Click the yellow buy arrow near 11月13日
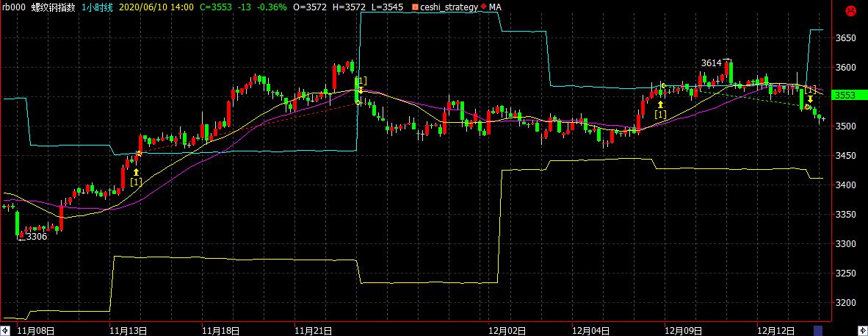 pos(136,172)
